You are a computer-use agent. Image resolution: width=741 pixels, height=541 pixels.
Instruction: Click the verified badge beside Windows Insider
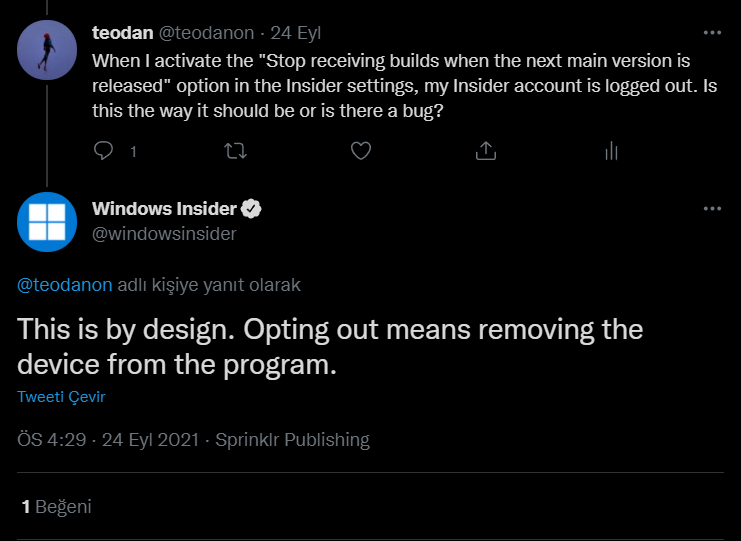pyautogui.click(x=253, y=209)
